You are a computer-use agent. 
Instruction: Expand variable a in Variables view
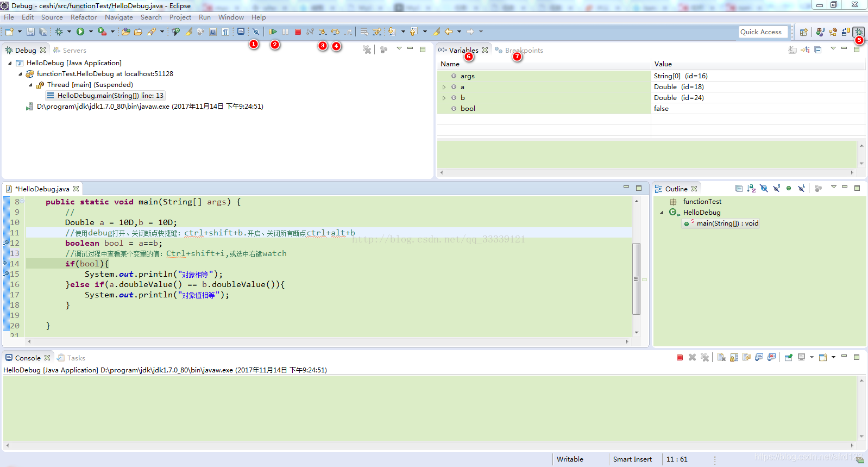[x=444, y=87]
